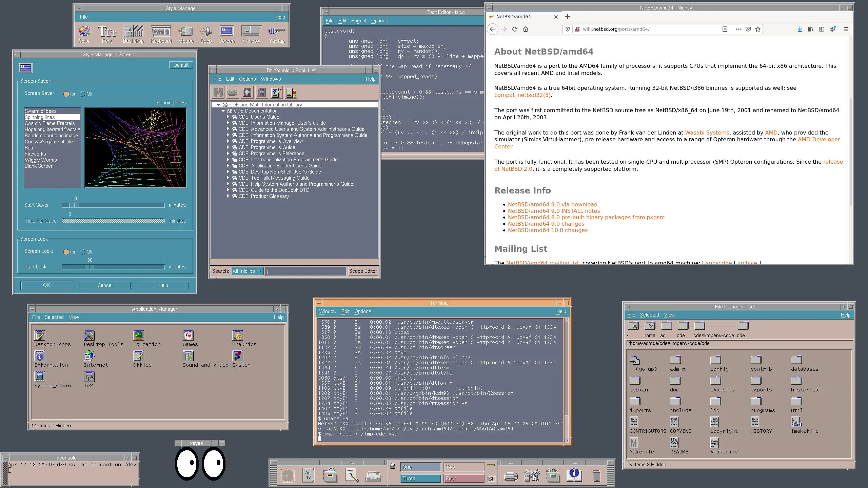
Task: Switch to workspace Four
Action: (464, 479)
